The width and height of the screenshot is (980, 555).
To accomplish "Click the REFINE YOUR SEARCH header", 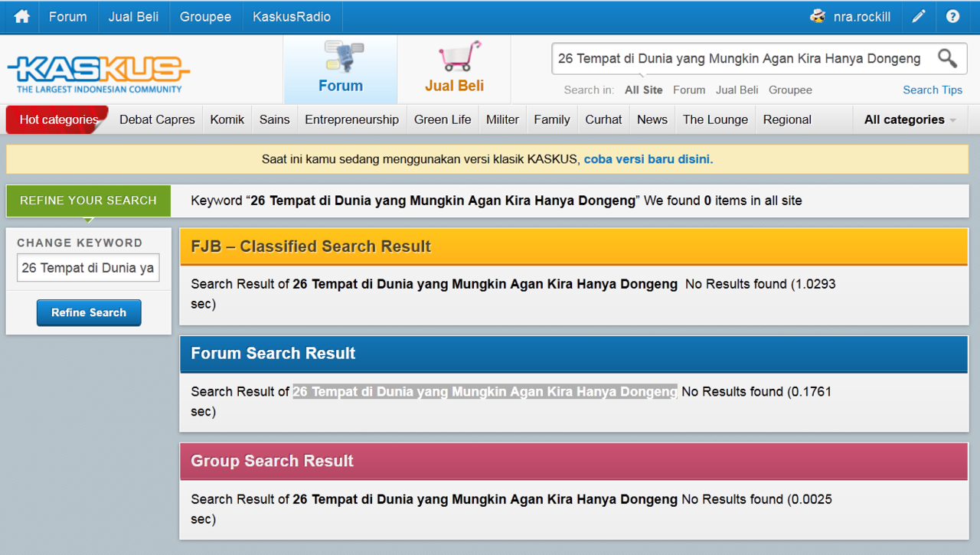I will pyautogui.click(x=88, y=201).
